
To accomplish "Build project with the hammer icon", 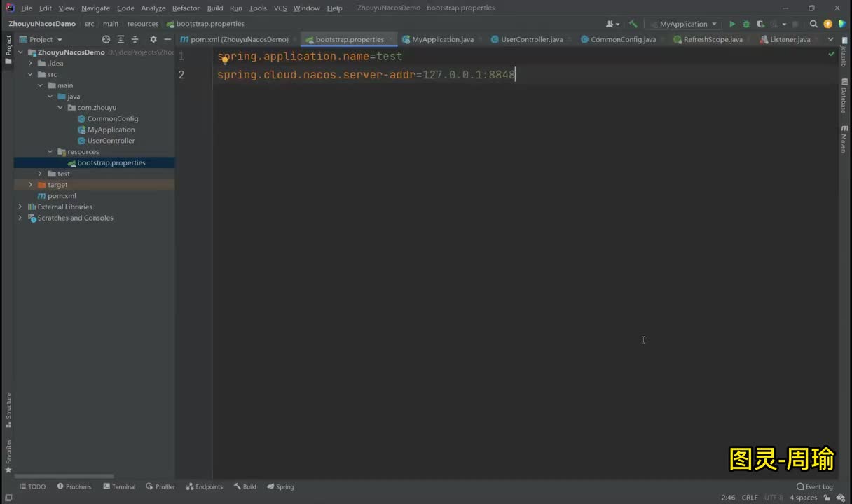I will (633, 24).
